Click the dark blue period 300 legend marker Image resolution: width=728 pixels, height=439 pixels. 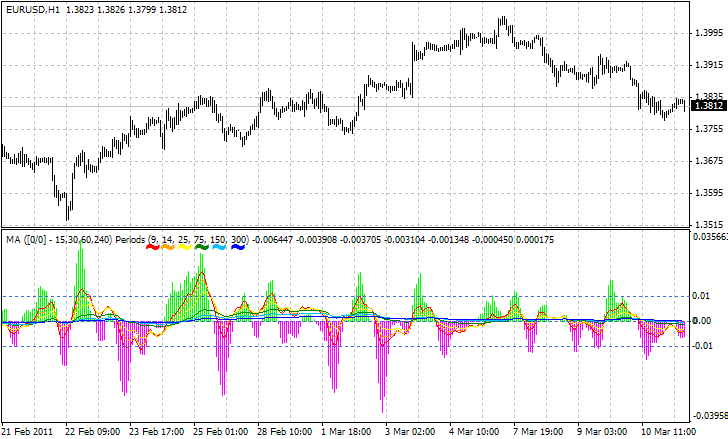(x=239, y=246)
